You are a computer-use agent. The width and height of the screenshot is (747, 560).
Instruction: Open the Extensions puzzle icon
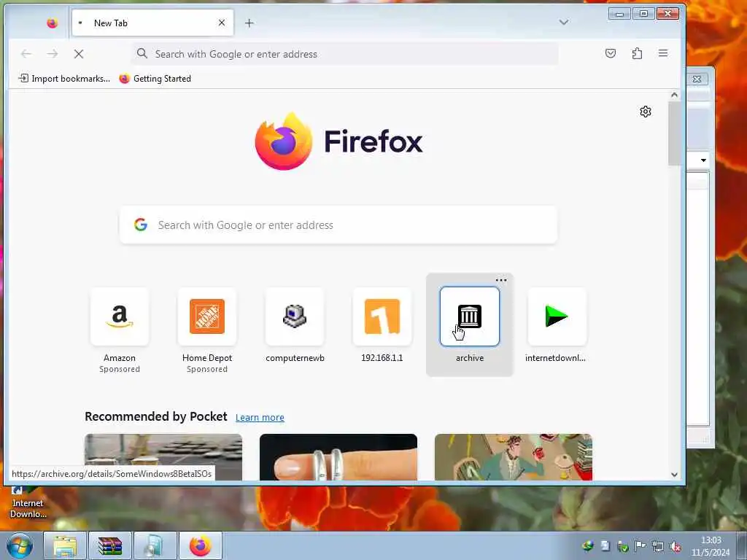pos(637,53)
